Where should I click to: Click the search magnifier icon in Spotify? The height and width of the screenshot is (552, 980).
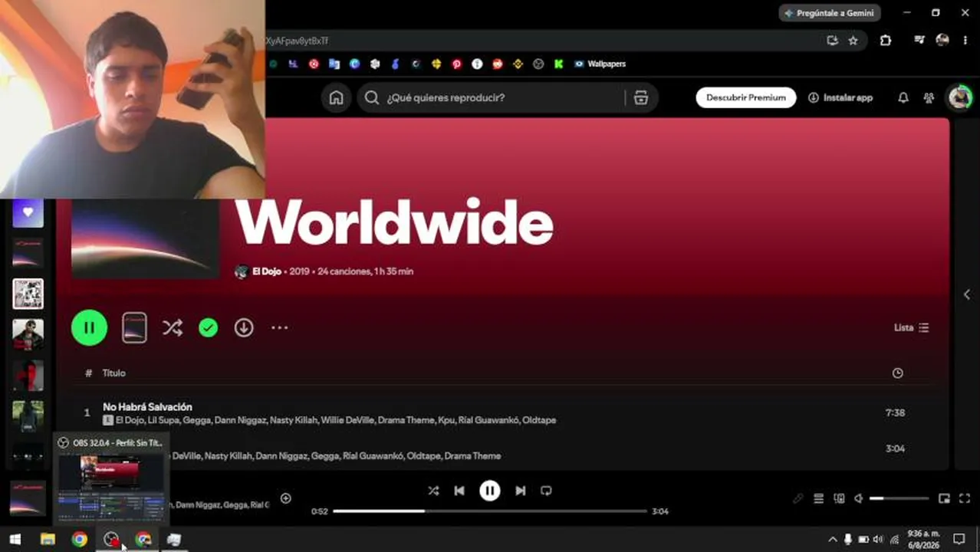pyautogui.click(x=372, y=97)
